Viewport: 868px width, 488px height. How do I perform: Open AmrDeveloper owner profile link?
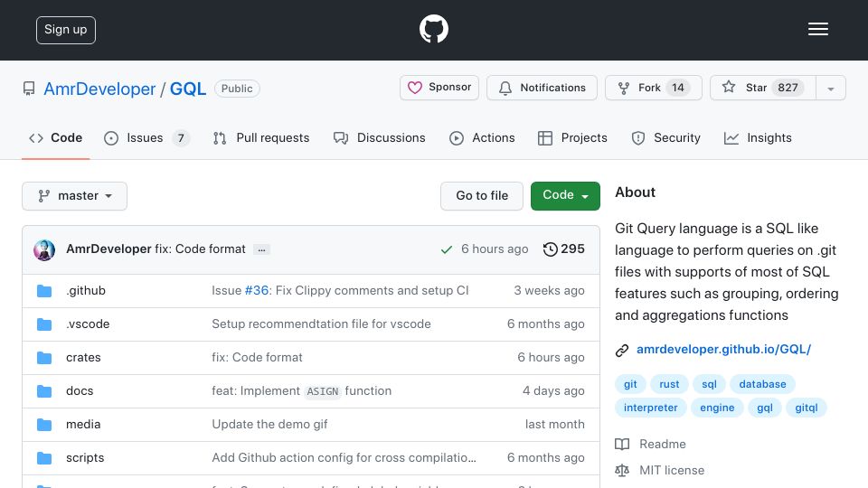99,89
